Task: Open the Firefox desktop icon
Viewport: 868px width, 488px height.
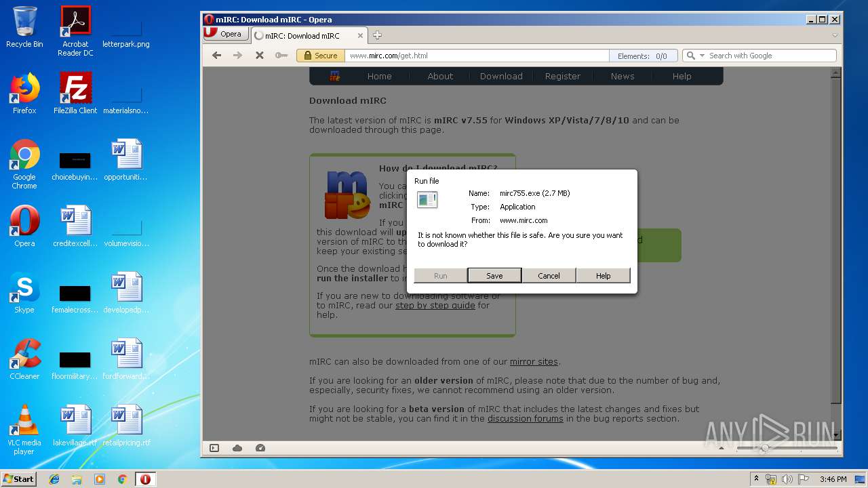Action: pos(24,94)
